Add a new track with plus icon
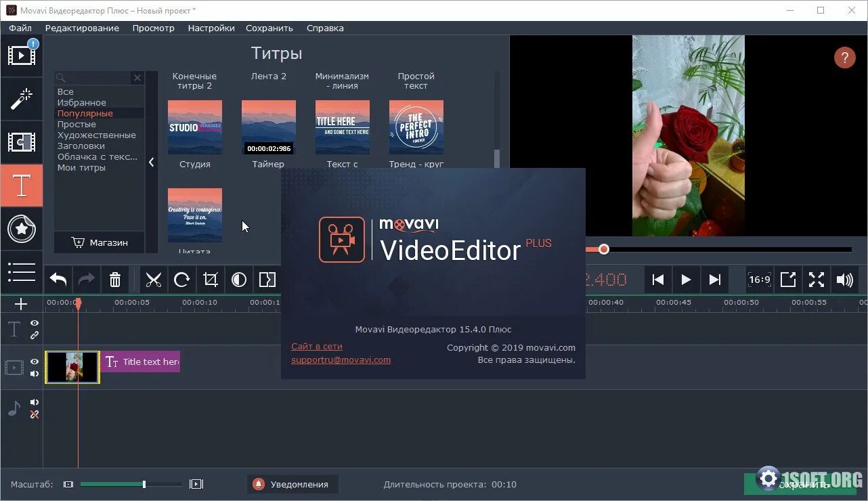Screen dimensions: 868x501 point(21,304)
